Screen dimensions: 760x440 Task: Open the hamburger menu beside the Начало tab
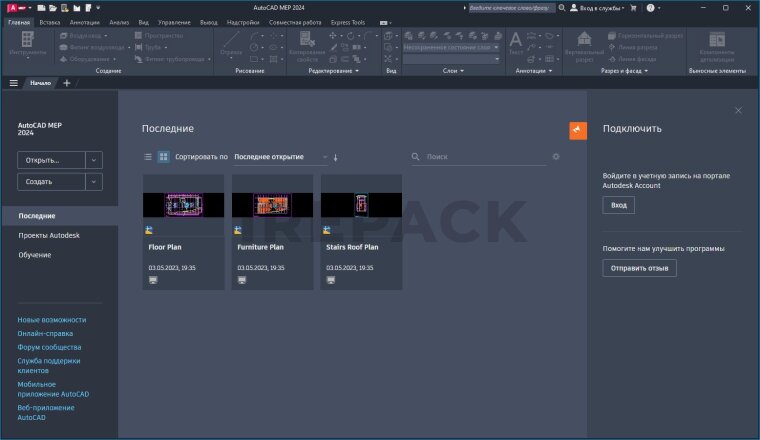pos(13,83)
